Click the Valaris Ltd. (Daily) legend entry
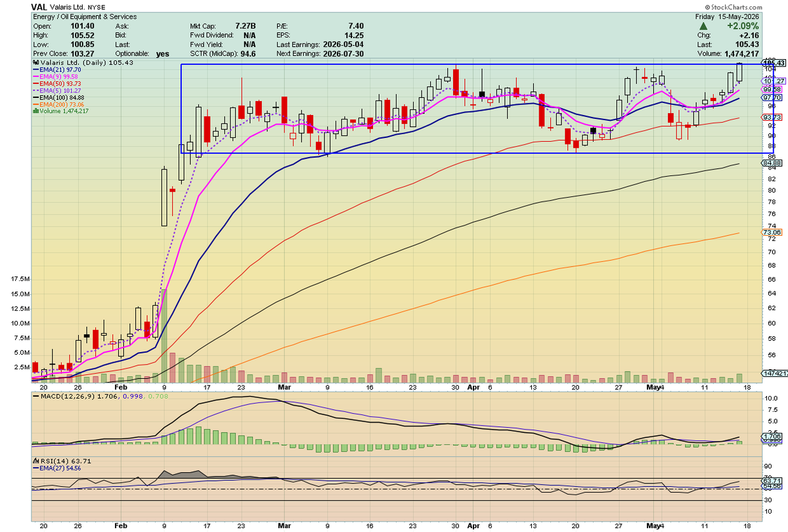This screenshot has height=532, width=788. [83, 62]
